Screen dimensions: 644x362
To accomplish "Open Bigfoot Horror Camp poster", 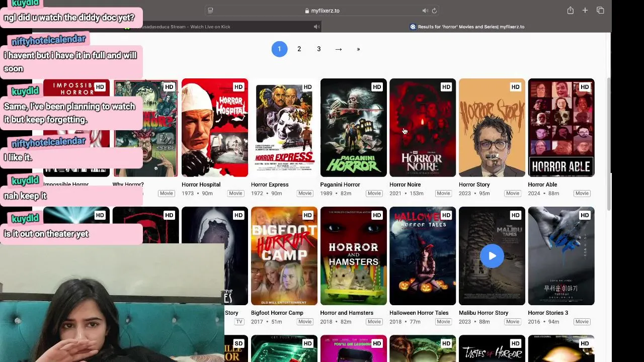I will coord(284,256).
